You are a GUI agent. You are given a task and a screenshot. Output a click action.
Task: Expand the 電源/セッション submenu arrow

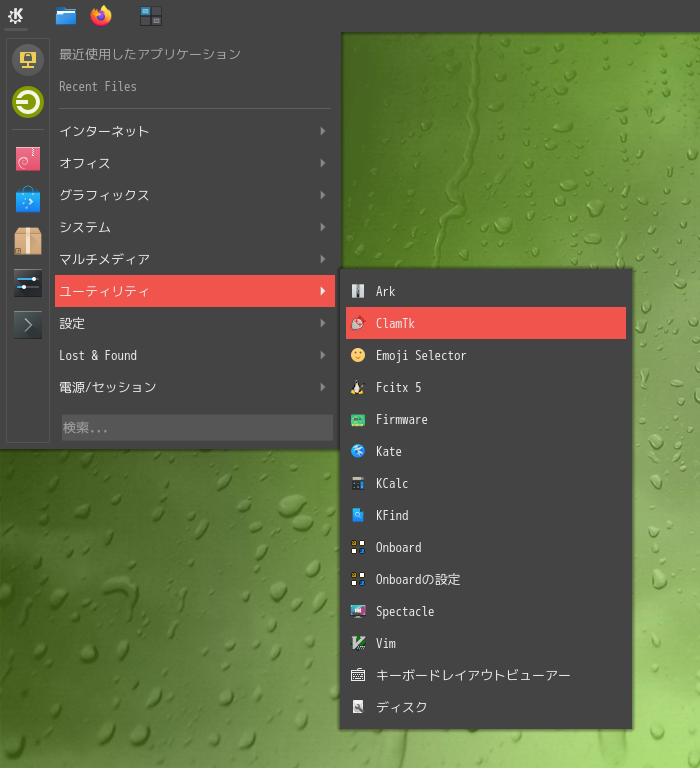click(322, 387)
